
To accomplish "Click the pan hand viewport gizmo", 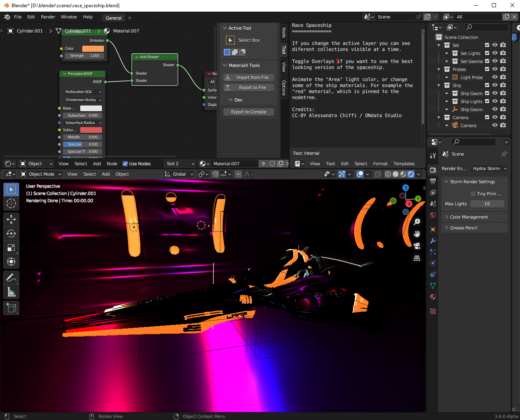I will click(x=417, y=234).
